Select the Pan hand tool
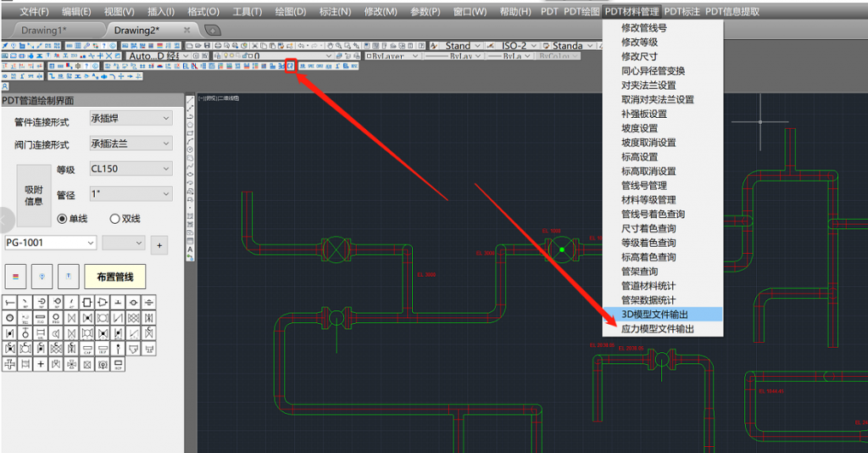The height and width of the screenshot is (453, 868). coord(330,45)
